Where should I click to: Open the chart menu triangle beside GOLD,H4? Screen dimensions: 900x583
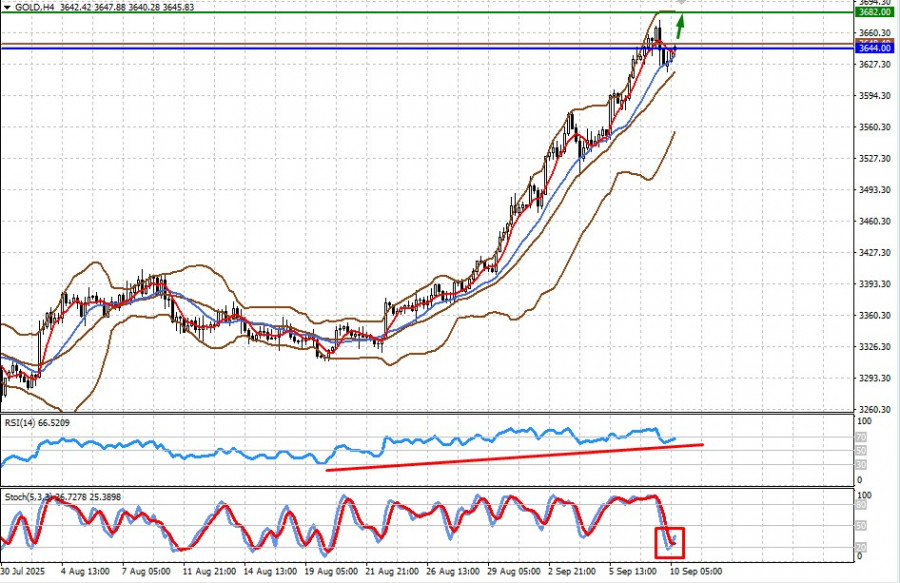tap(7, 7)
